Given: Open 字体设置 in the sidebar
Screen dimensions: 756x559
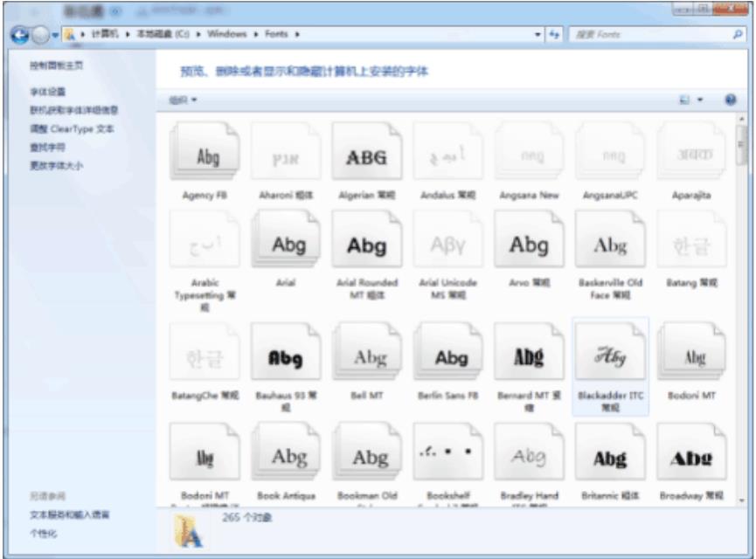Looking at the screenshot, I should (48, 92).
